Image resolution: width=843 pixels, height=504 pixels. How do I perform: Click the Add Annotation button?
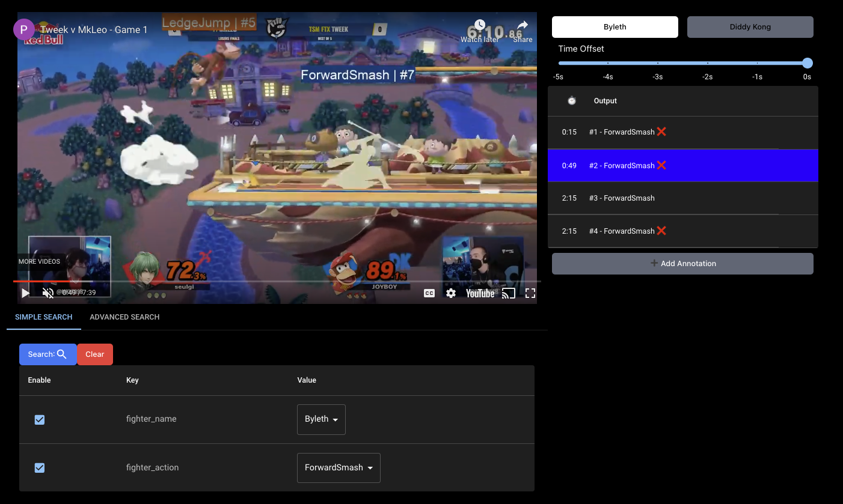[x=682, y=264]
